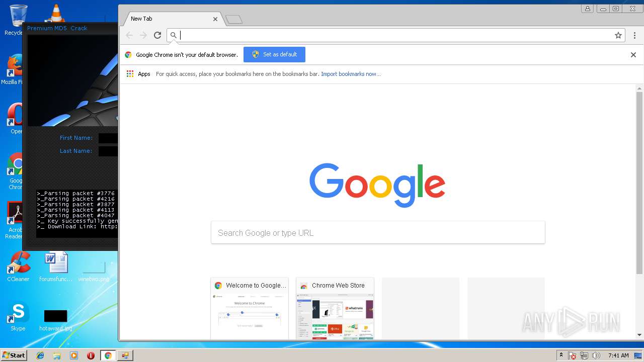This screenshot has width=644, height=362.
Task: Open the network tray icon
Action: pos(584,355)
